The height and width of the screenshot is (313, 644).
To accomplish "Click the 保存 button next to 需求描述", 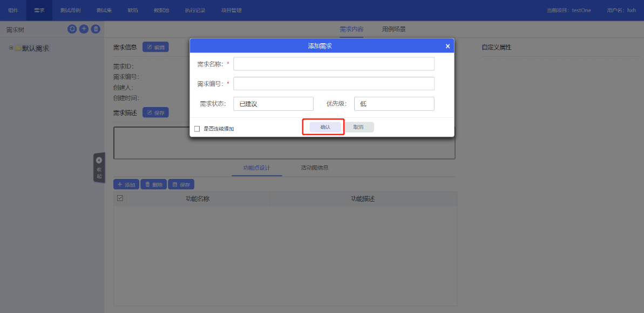I will (x=155, y=112).
